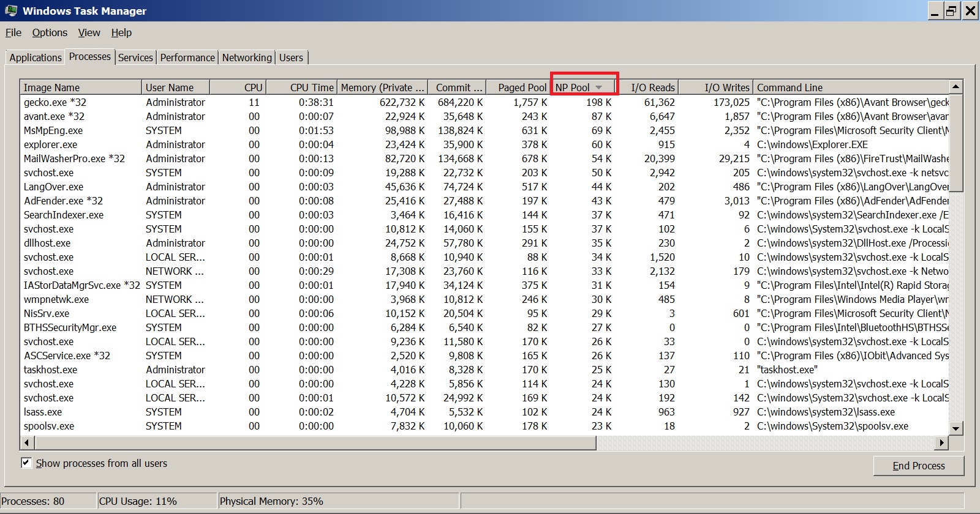Sort processes by CPU Time column
980x514 pixels.
[x=301, y=88]
